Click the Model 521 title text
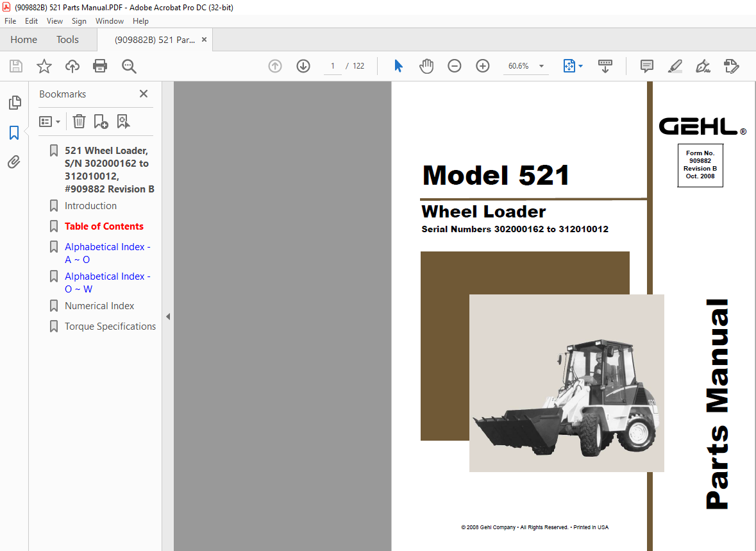756x551 pixels. click(x=496, y=174)
